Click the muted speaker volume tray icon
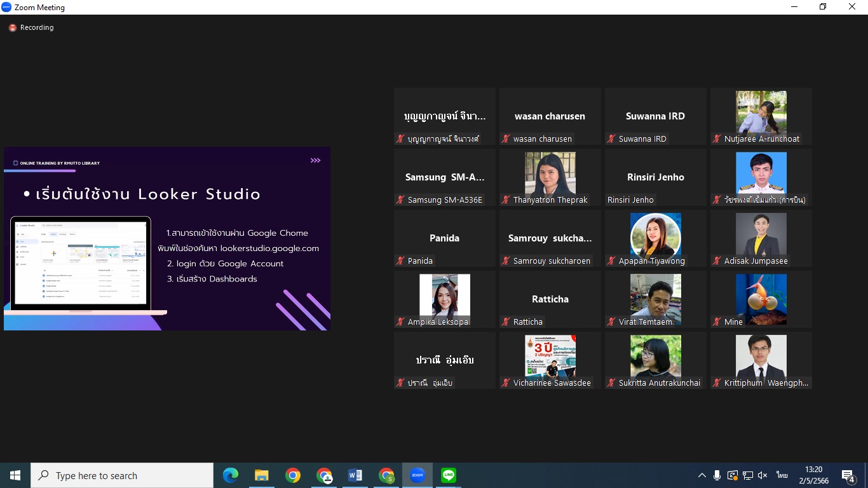The width and height of the screenshot is (868, 488). click(763, 475)
